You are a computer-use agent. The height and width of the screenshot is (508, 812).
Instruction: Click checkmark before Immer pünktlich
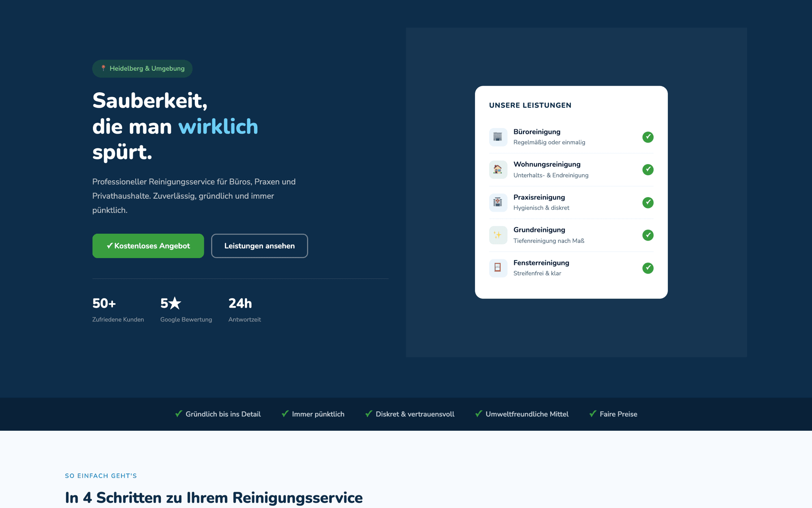tap(285, 414)
